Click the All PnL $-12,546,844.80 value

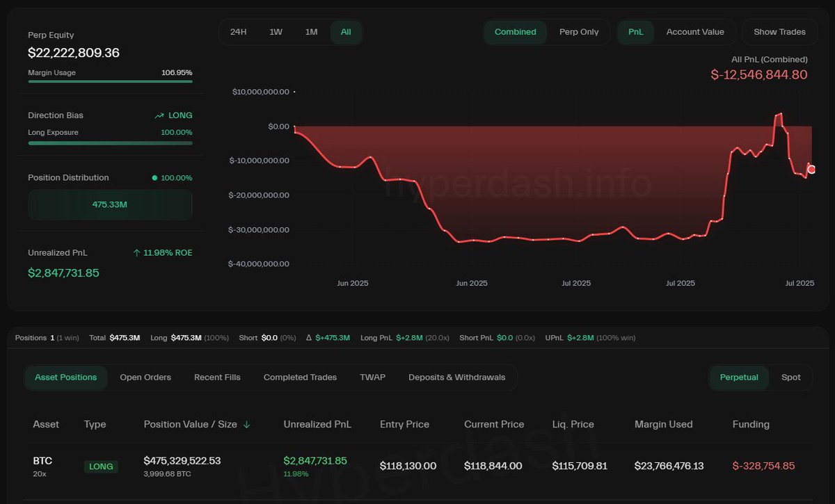[x=759, y=74]
